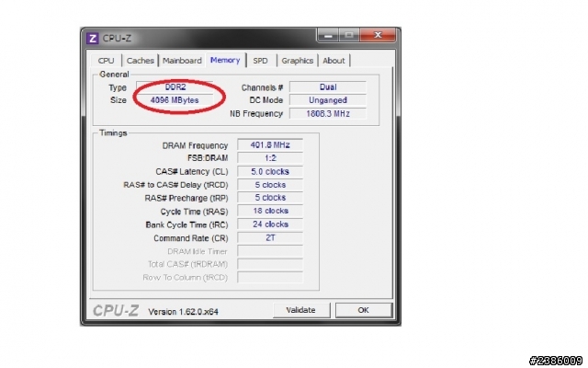Click the Bank Cycle Time (tRC) label
This screenshot has height=368, width=588.
tap(187, 224)
